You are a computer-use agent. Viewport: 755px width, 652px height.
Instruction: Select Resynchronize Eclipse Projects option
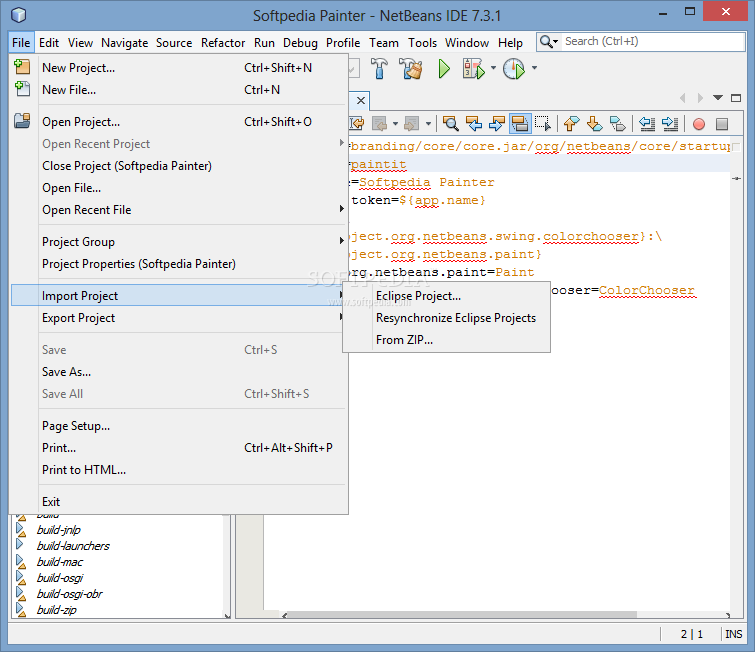tap(446, 318)
